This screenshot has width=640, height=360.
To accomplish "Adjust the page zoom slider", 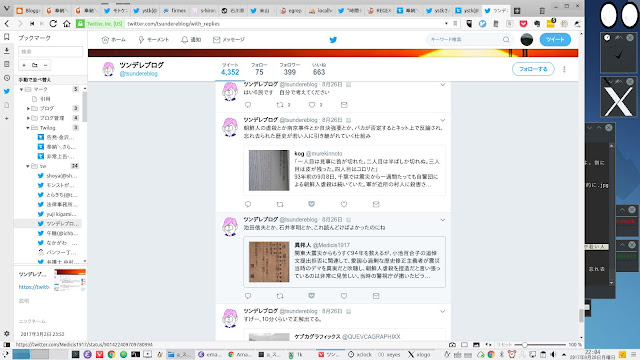I will coord(540,345).
